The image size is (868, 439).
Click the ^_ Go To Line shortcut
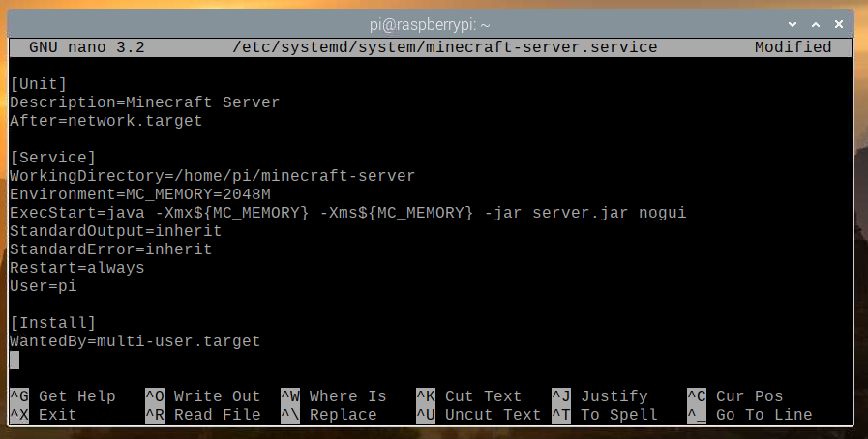click(x=750, y=415)
